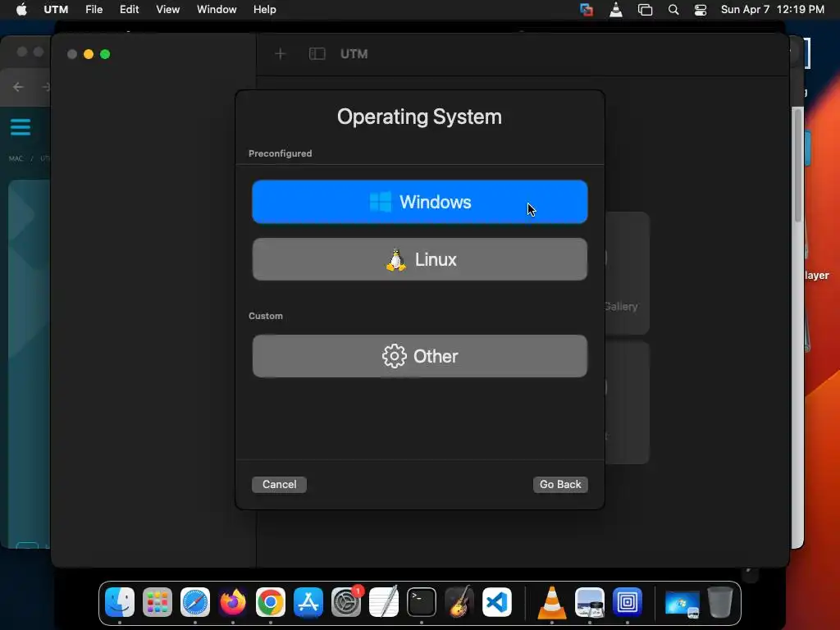
Task: Launch Firefox from the Dock
Action: (x=232, y=602)
